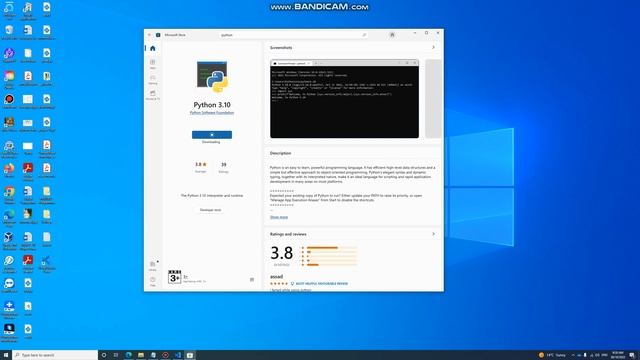Open the user profile icon in Store
Screen dimensions: 640x360
click(x=392, y=35)
